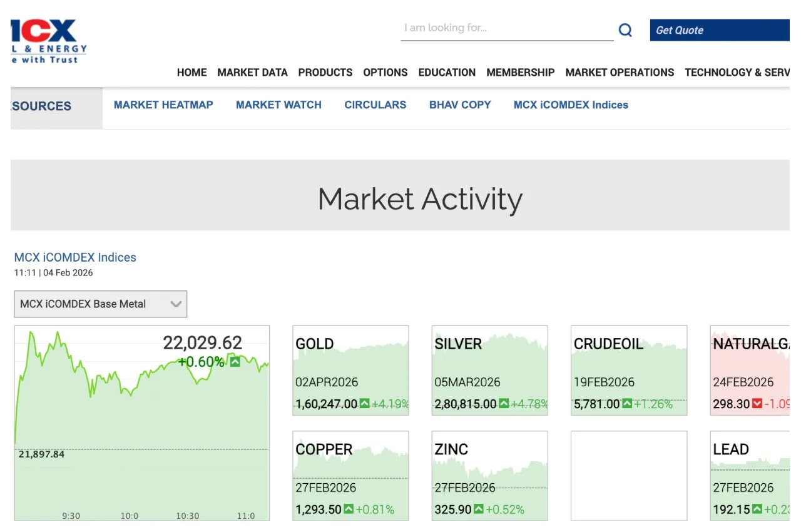Open the PRODUCTS navigation menu

click(x=325, y=73)
